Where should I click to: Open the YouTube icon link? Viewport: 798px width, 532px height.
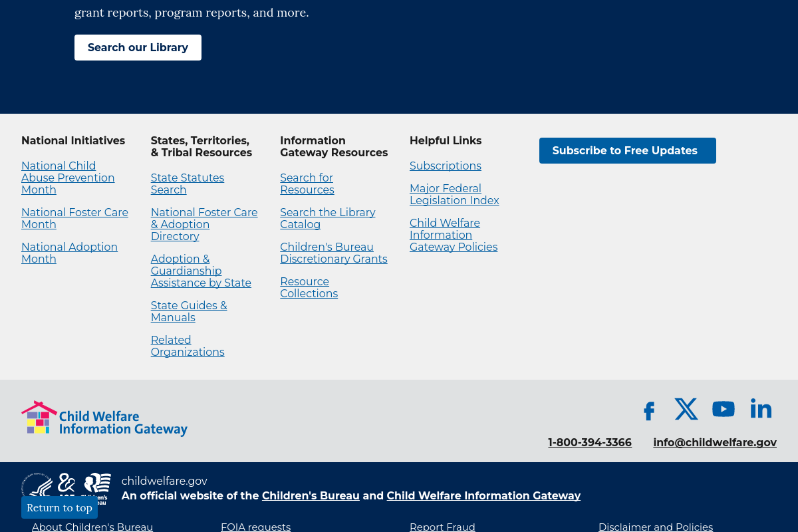pyautogui.click(x=724, y=409)
